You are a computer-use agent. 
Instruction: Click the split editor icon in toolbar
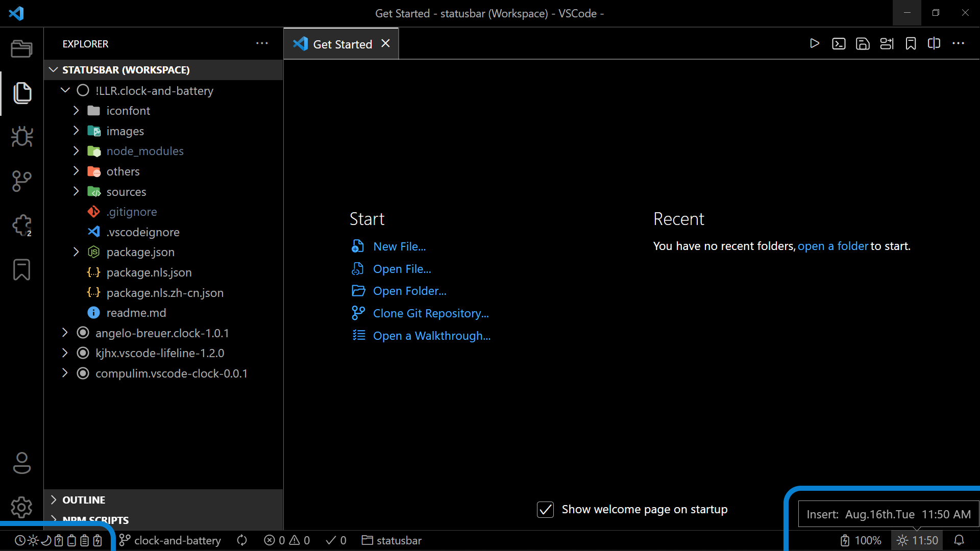point(934,44)
